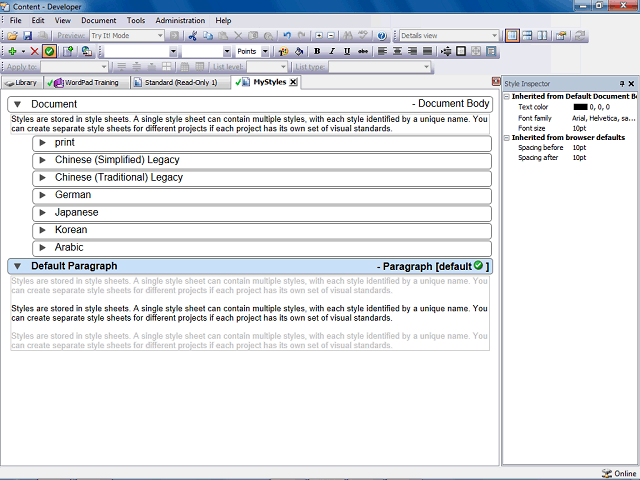The width and height of the screenshot is (640, 480).
Task: Open the View menu
Action: [x=62, y=20]
